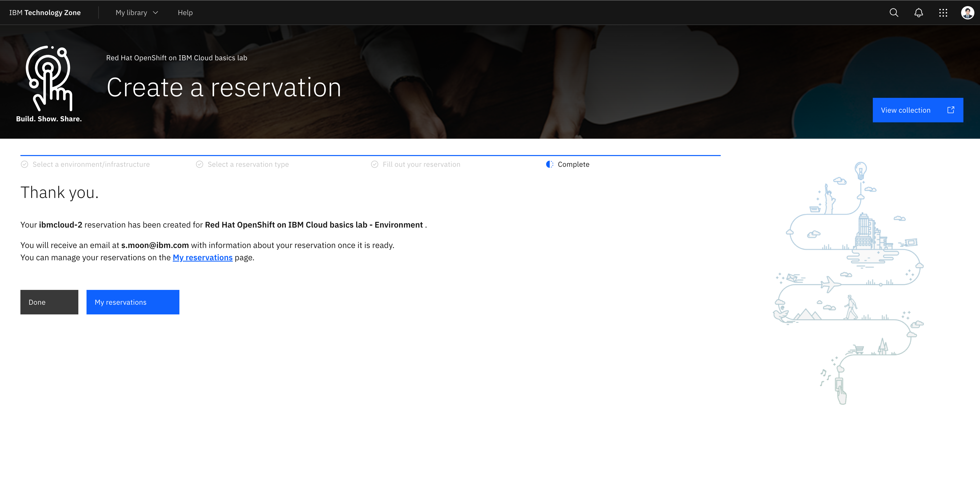Open the app switcher grid icon
Screen dimensions: 980x495
pos(943,13)
